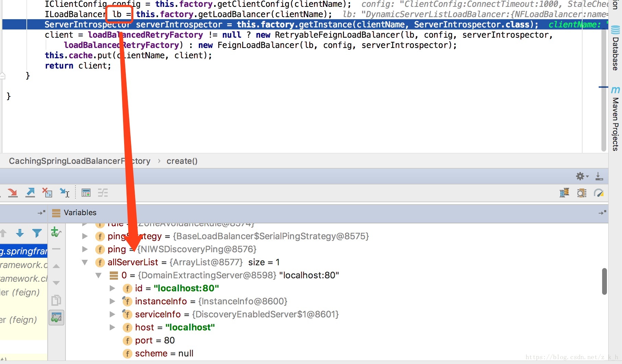Screen dimensions: 622x364
Task: Expand the instanceInfo field node
Action: [x=112, y=301]
